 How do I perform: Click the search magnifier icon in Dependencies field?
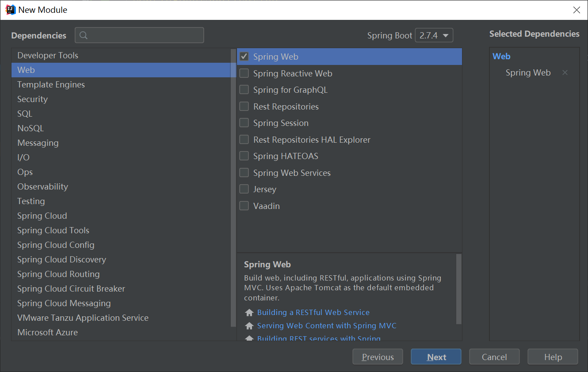[84, 35]
